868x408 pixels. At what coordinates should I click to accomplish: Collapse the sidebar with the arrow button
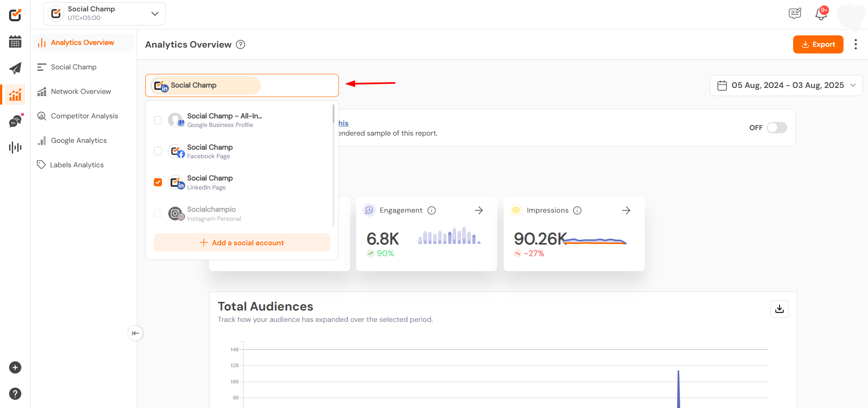point(135,333)
